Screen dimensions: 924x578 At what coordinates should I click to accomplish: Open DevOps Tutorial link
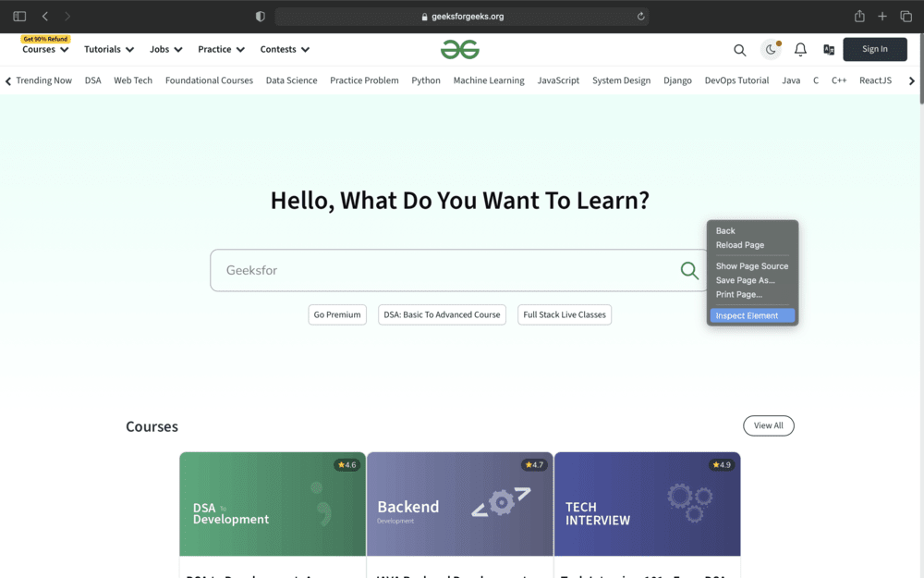[x=736, y=80]
